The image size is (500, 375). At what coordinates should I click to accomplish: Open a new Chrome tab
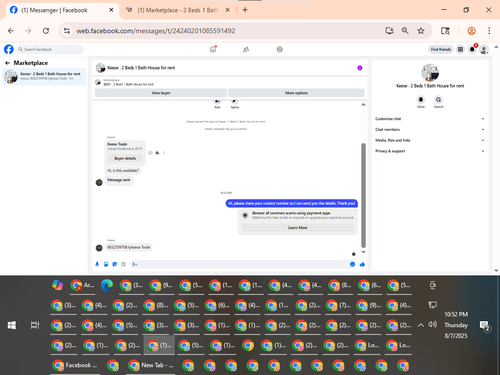pos(245,10)
